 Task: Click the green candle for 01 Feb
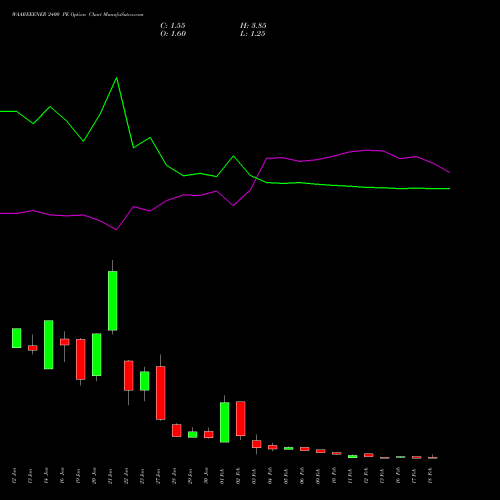tap(225, 422)
